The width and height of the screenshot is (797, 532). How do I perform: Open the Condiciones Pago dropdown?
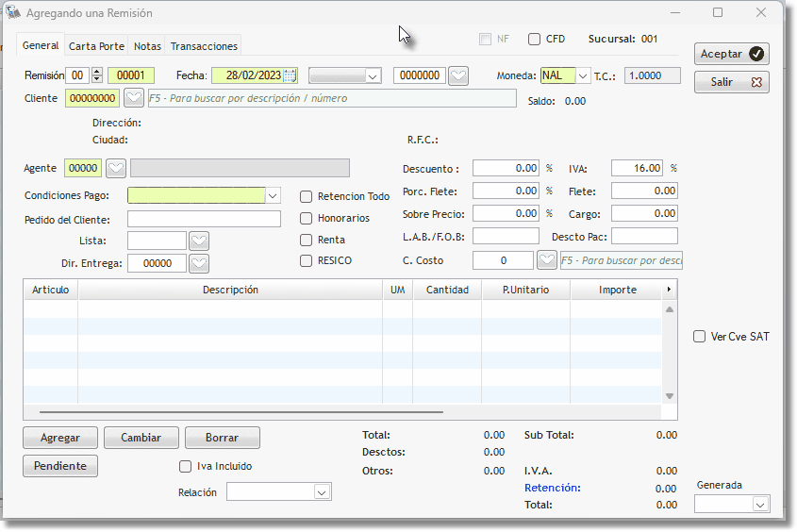[273, 195]
